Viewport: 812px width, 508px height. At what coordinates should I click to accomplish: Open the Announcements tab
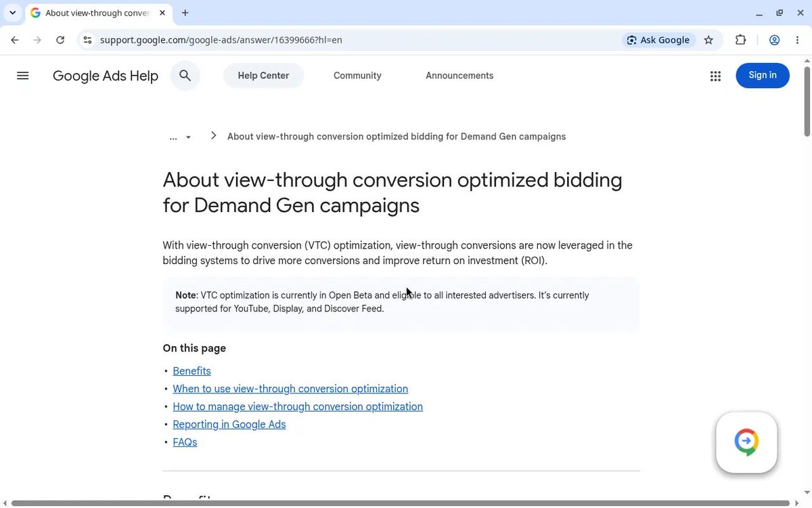click(459, 76)
